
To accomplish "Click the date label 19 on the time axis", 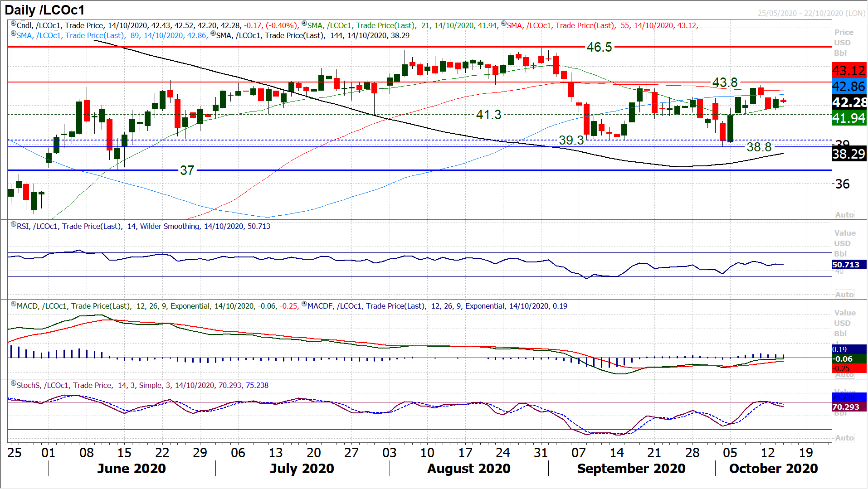I will click(806, 453).
